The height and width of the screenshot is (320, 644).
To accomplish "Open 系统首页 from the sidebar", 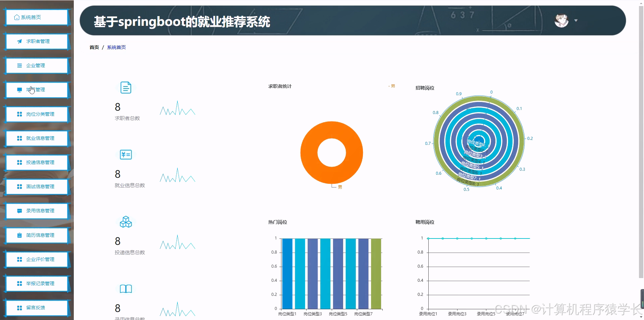I will coord(36,17).
